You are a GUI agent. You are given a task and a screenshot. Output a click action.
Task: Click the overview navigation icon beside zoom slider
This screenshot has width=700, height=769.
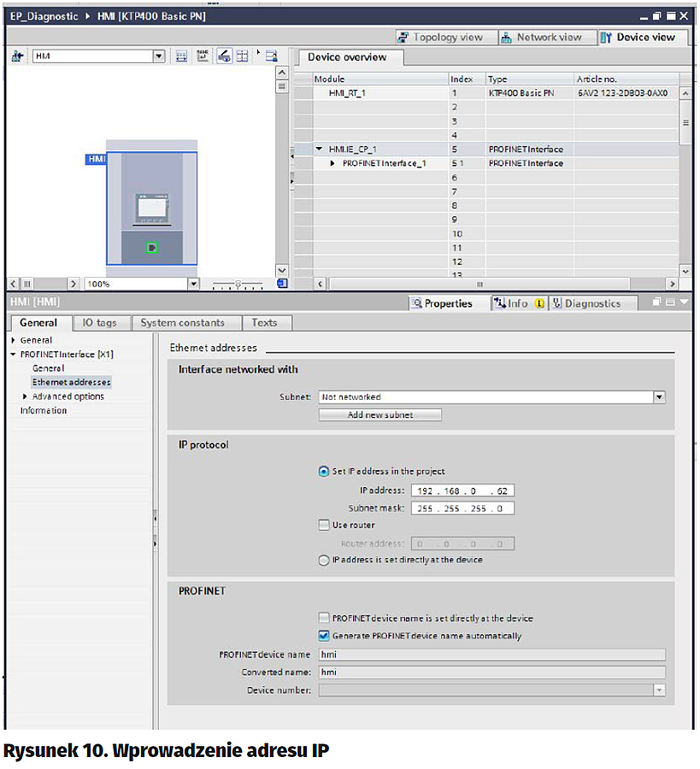(x=283, y=284)
